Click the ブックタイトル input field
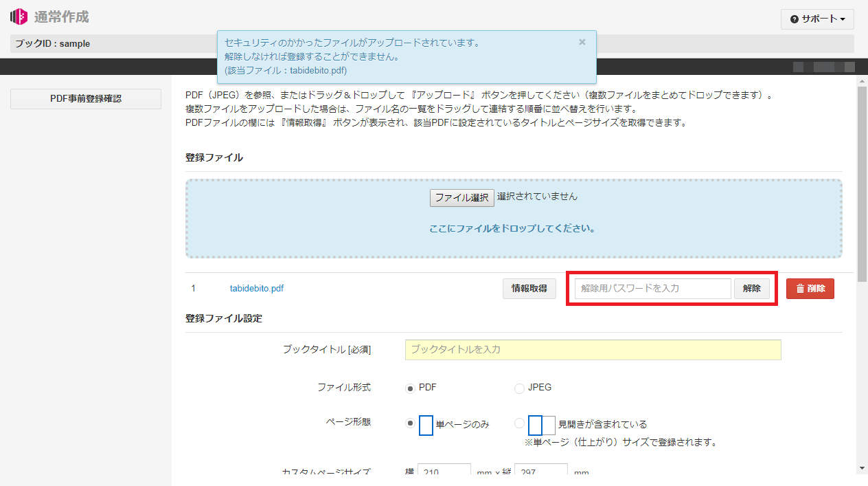868x486 pixels. coord(593,350)
